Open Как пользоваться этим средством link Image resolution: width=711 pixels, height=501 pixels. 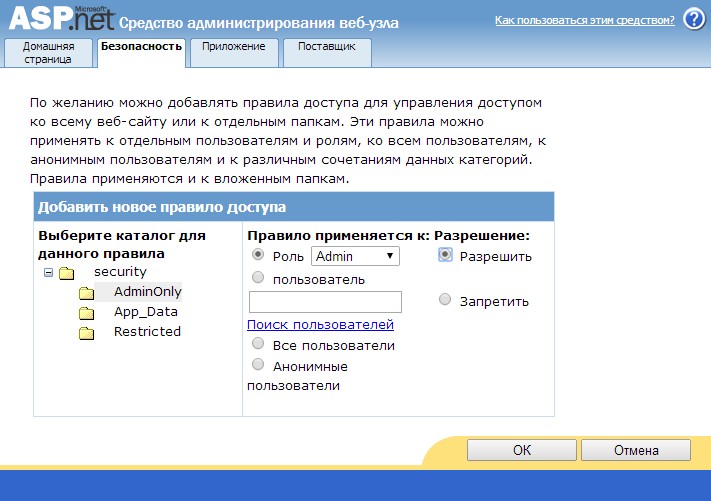pyautogui.click(x=584, y=20)
